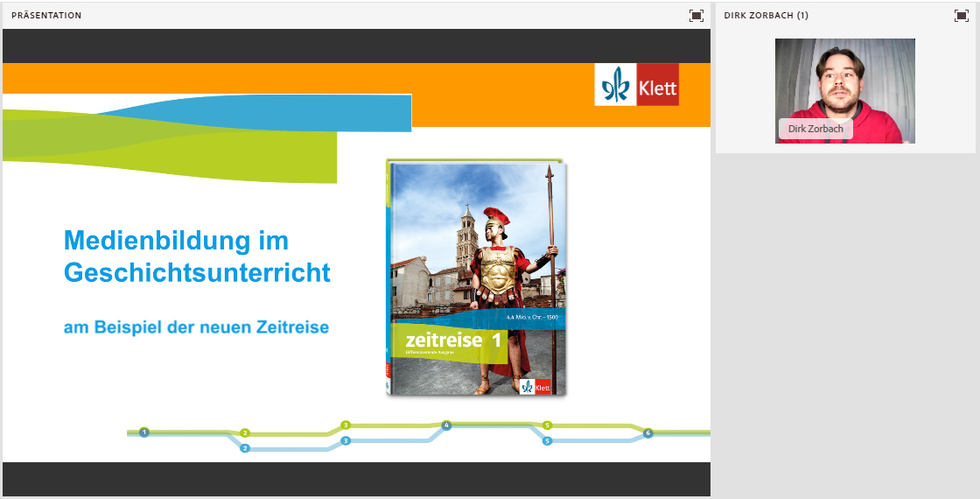
Task: Click the zeitreise 1 book cover
Action: pyautogui.click(x=476, y=278)
